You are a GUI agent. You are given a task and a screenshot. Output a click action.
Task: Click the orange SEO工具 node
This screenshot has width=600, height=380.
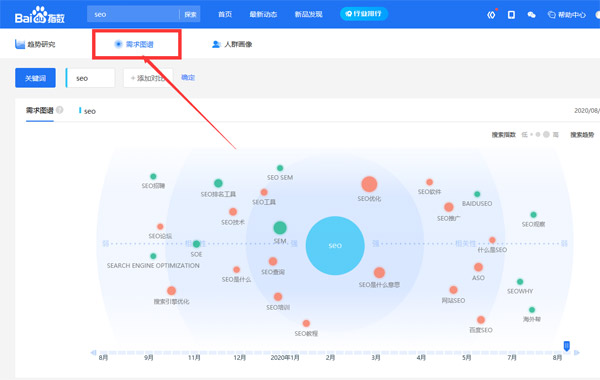[264, 192]
